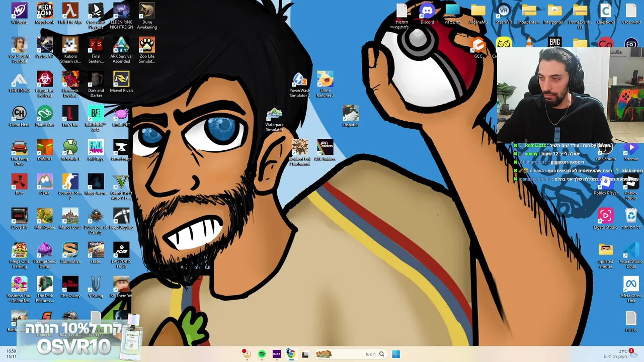
Task: Select the Clone Hero icon
Action: coord(19,116)
